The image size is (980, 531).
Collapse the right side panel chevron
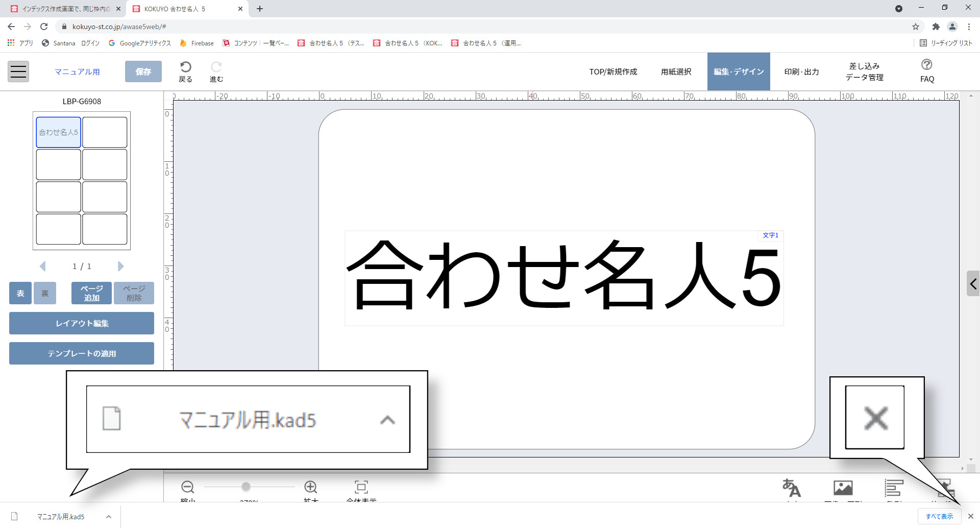(973, 284)
